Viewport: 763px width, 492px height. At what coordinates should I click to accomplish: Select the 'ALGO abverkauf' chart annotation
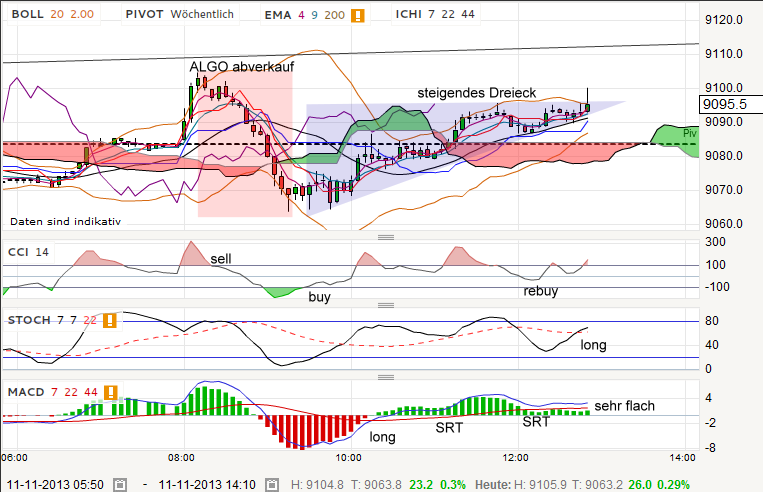(242, 67)
